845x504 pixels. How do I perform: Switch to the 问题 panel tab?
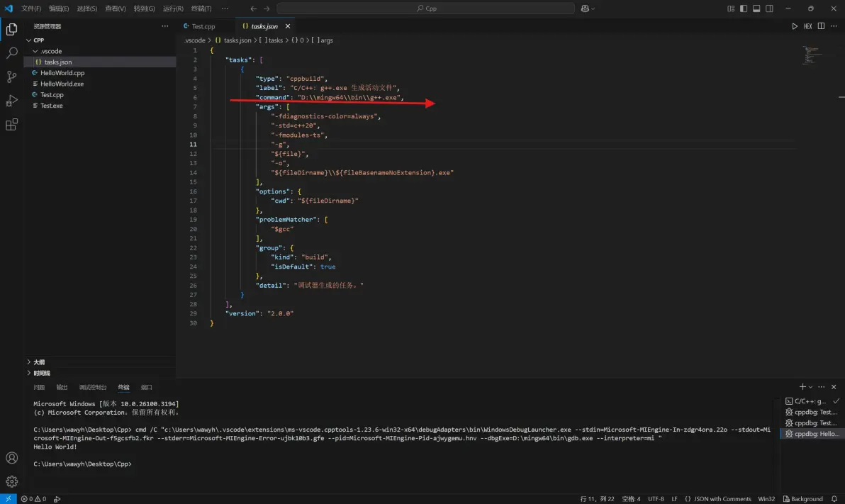click(x=39, y=387)
